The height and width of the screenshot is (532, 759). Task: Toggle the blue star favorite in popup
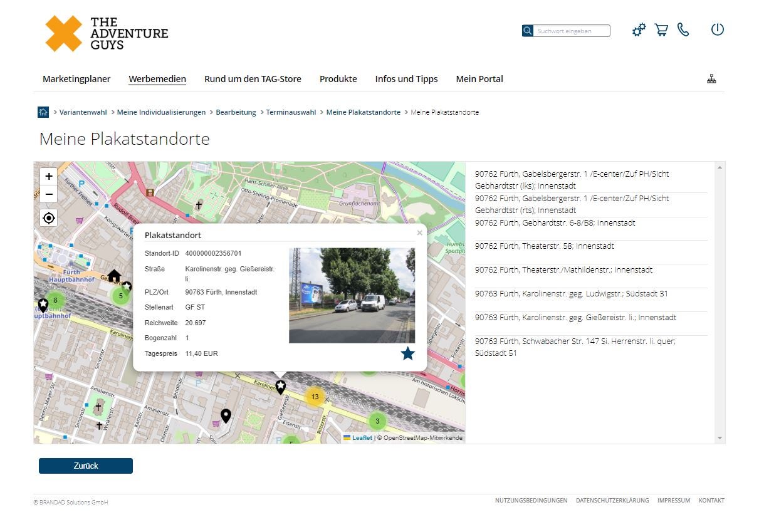pyautogui.click(x=407, y=354)
